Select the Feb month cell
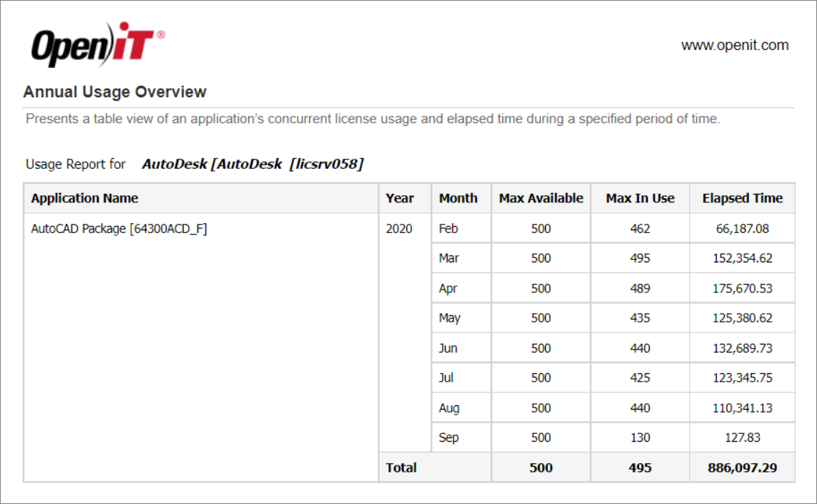This screenshot has width=817, height=504. click(x=461, y=228)
